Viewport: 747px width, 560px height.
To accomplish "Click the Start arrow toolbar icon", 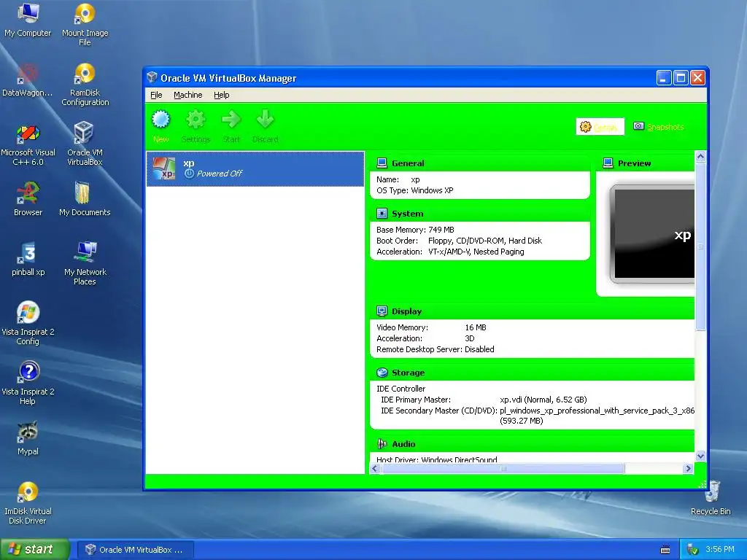I will click(x=231, y=120).
